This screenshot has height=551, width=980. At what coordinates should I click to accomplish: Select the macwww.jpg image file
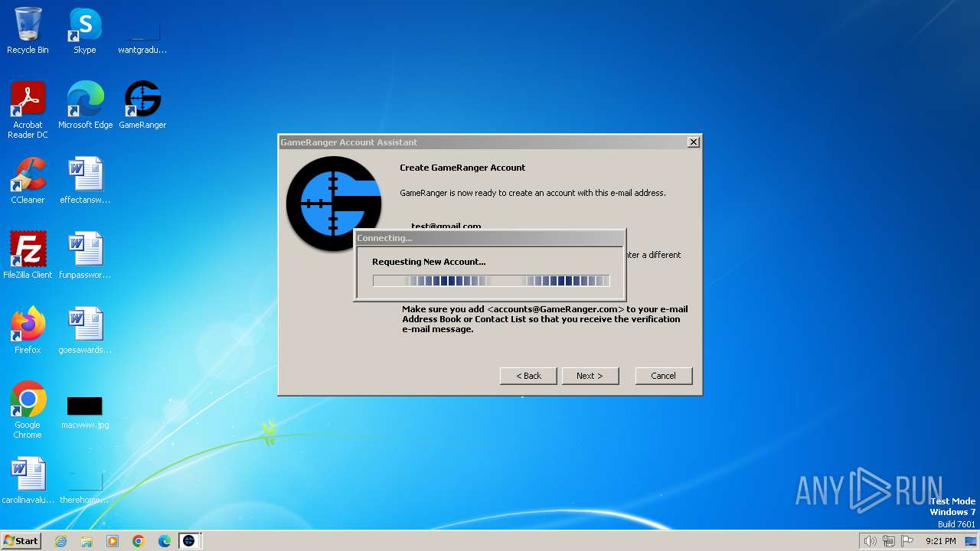click(x=85, y=411)
